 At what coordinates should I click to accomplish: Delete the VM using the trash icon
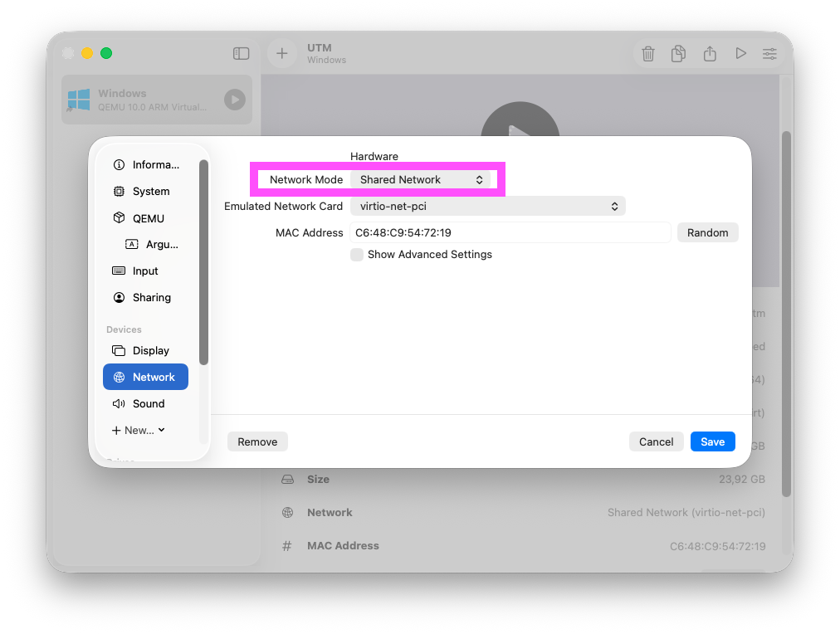[647, 53]
